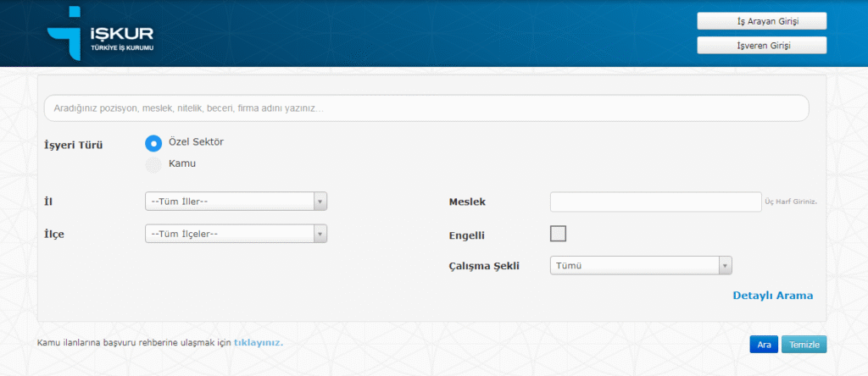Tick the Engelli checkbox
The height and width of the screenshot is (376, 868).
tap(558, 234)
